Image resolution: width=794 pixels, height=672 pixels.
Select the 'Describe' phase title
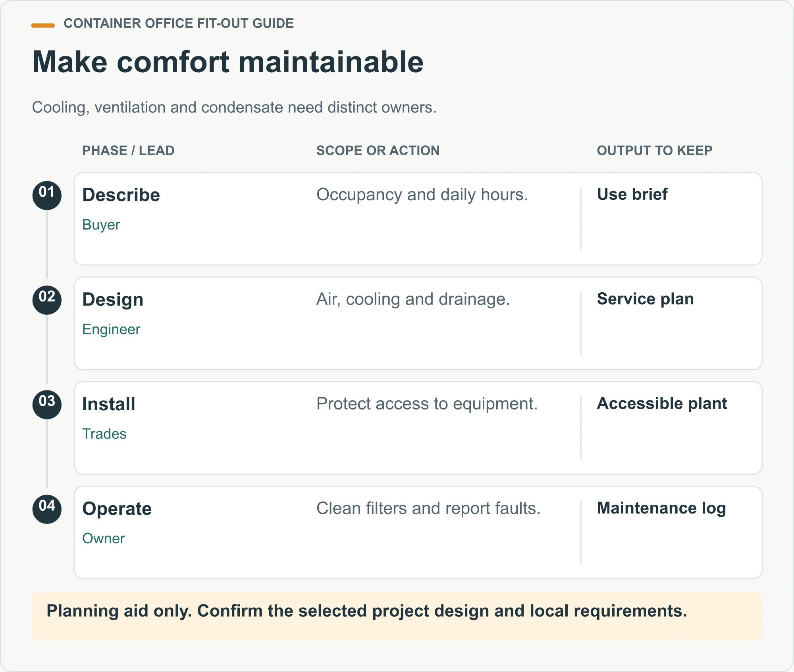(121, 195)
